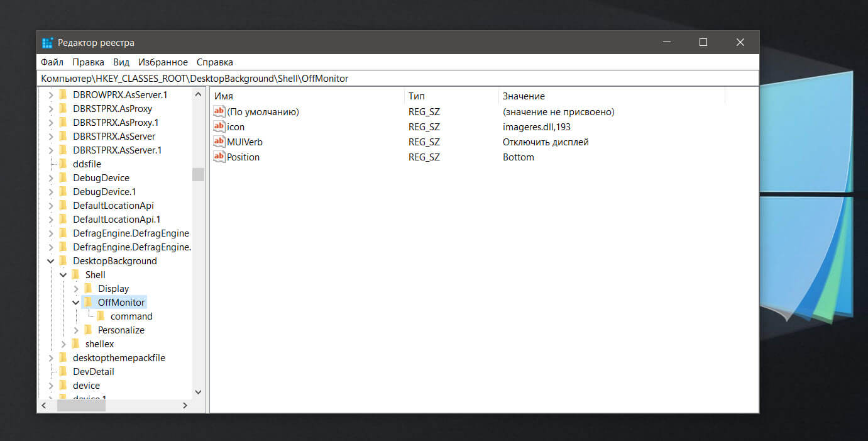Click the tree pane's vertical scrollbar down arrow
868x441 pixels.
[198, 392]
